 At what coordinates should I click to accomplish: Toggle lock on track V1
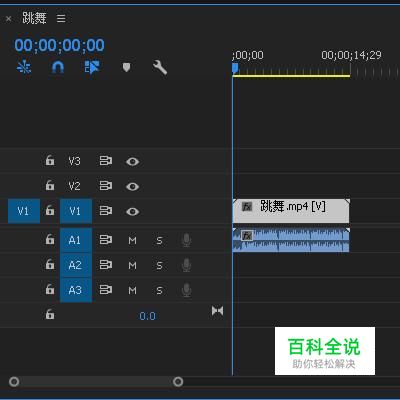point(50,210)
